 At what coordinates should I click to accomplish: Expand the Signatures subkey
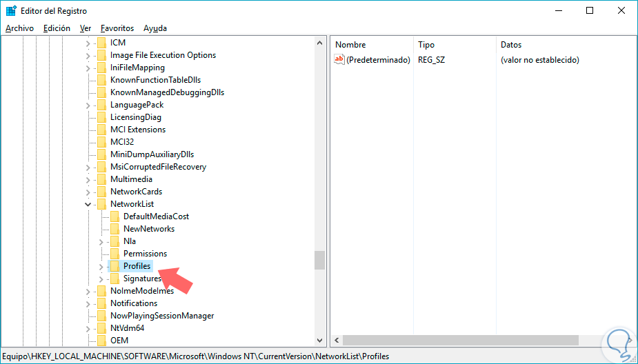tap(101, 279)
